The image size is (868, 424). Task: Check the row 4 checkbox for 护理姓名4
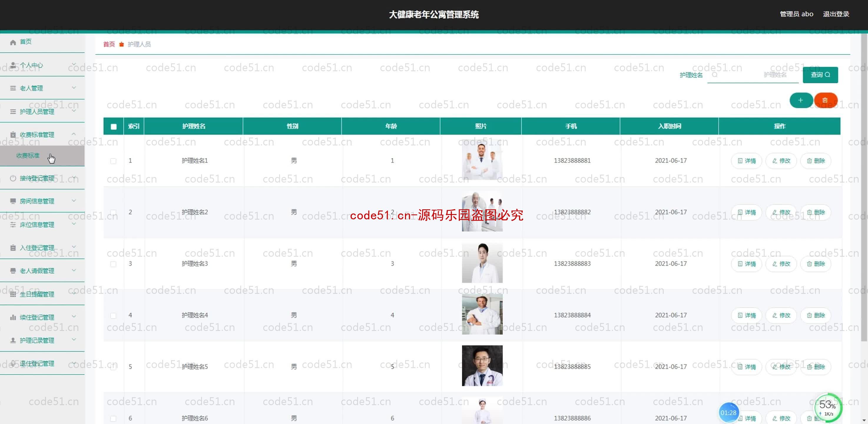(x=113, y=316)
